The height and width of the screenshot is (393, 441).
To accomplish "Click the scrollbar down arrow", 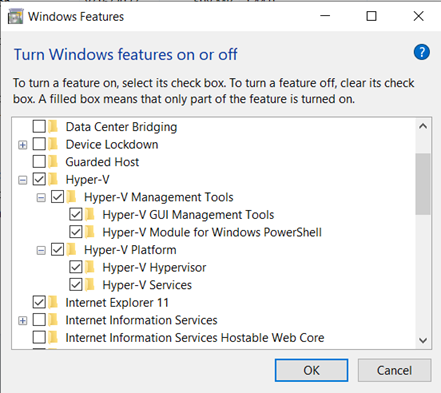I will click(x=423, y=340).
